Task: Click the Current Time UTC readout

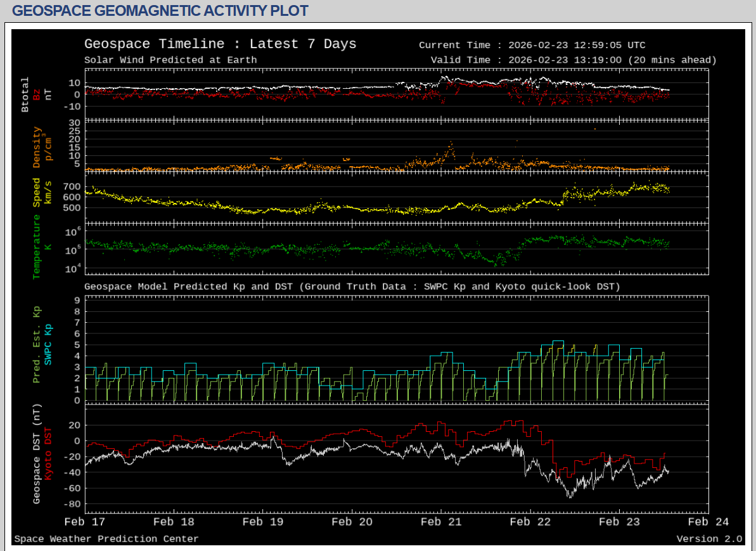Action: click(532, 45)
